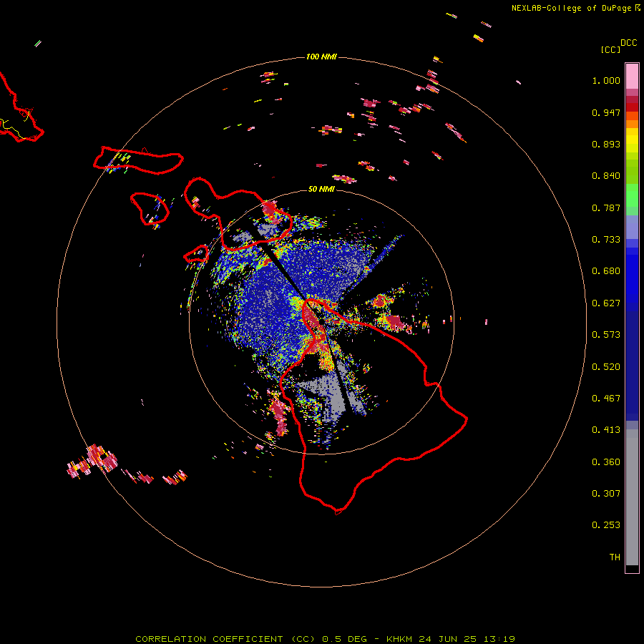The height and width of the screenshot is (644, 644).
Task: Click the pink top segment of the color bar
Action: point(632,77)
